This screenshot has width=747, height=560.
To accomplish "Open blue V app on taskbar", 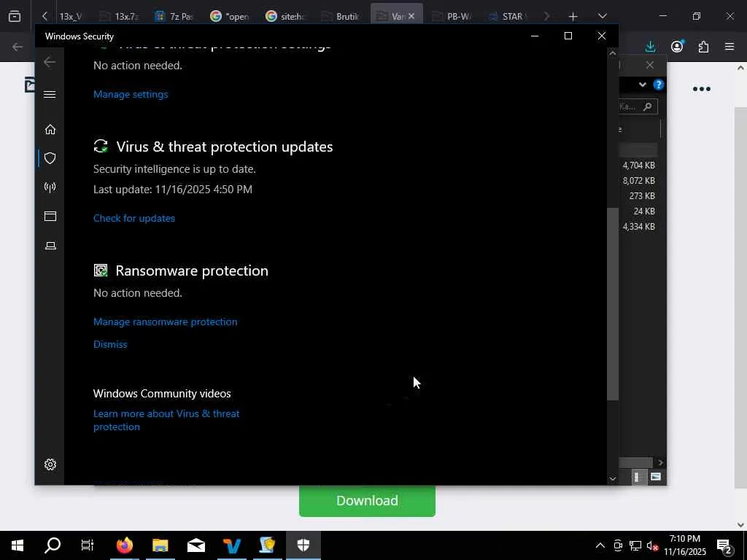I will pyautogui.click(x=231, y=545).
